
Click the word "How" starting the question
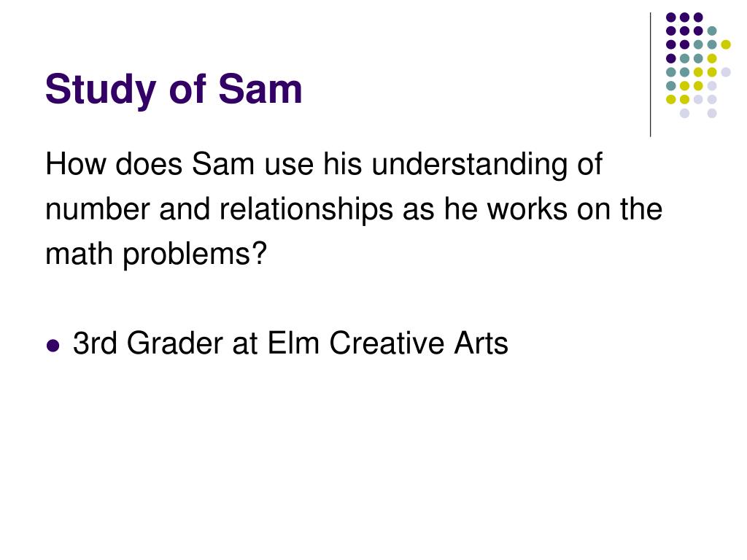(75, 164)
